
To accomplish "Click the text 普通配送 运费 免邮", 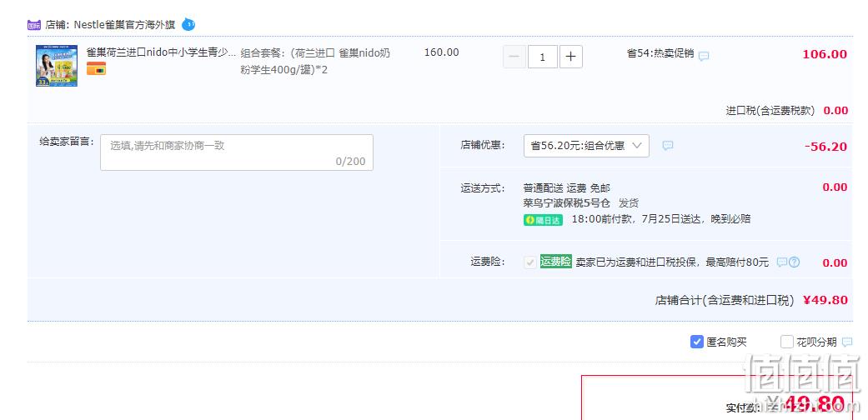I will tap(567, 188).
